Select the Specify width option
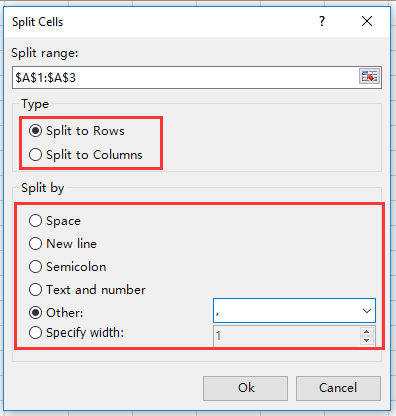This screenshot has height=416, width=396. click(76, 333)
